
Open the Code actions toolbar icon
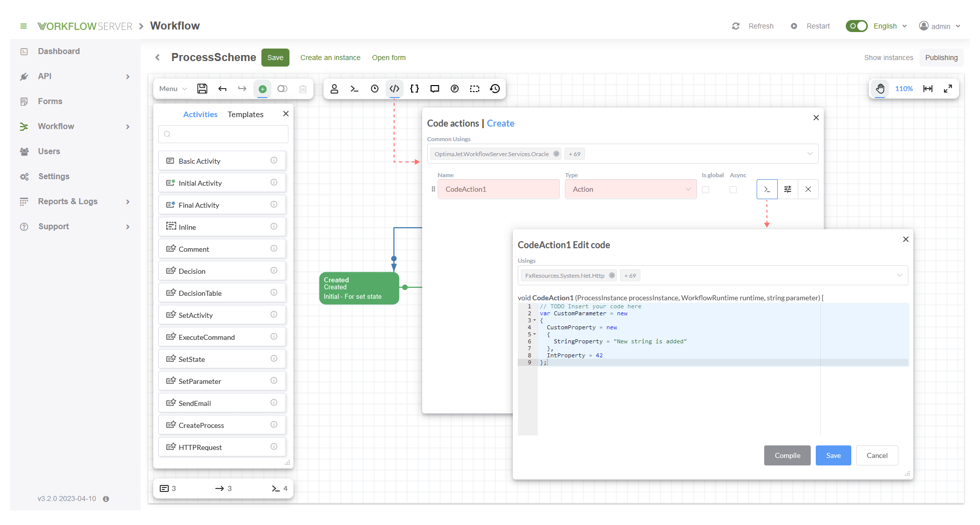coord(395,89)
